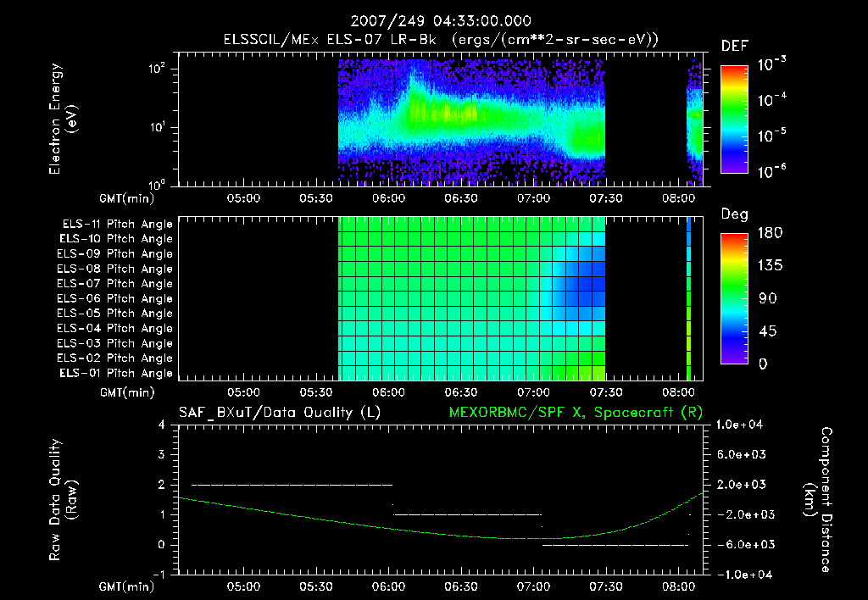Click the SAF_BXuT/Data Quality (L) plot title

point(280,413)
